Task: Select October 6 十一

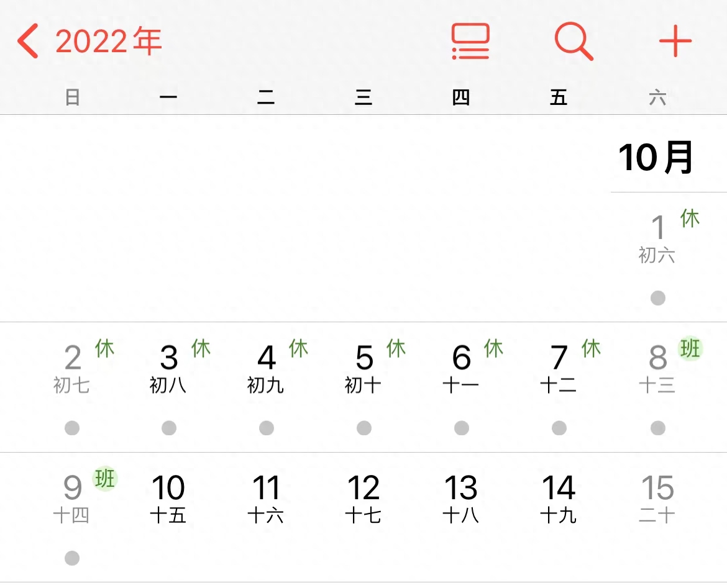Action: 461,368
